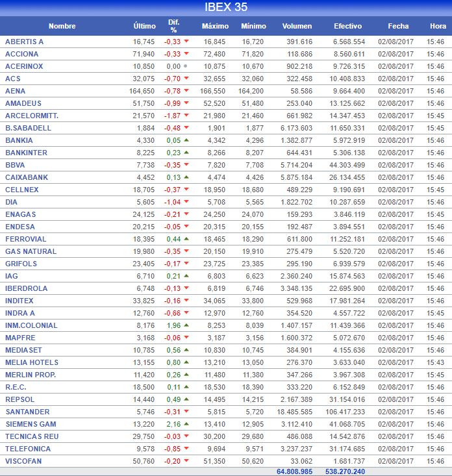
Task: Click the green up arrow for IAG
Action: (186, 275)
